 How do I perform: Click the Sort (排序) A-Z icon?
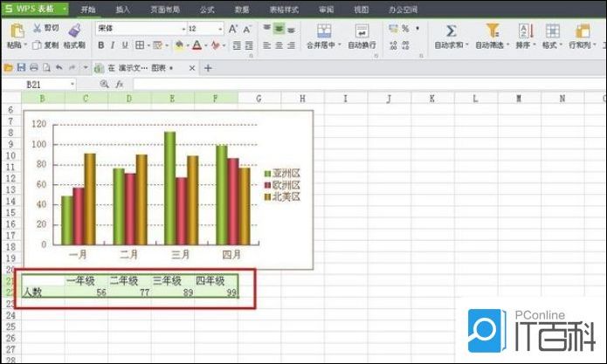[x=526, y=31]
